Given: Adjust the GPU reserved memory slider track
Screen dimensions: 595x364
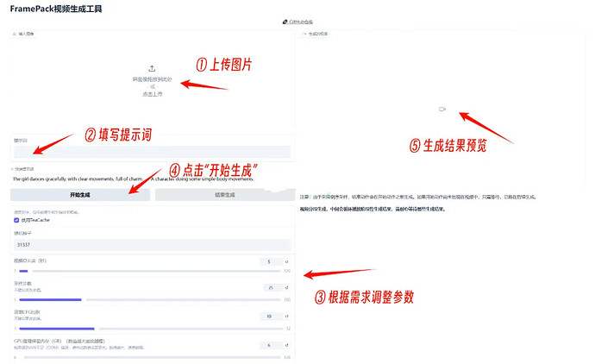Looking at the screenshot, I should click(150, 358).
